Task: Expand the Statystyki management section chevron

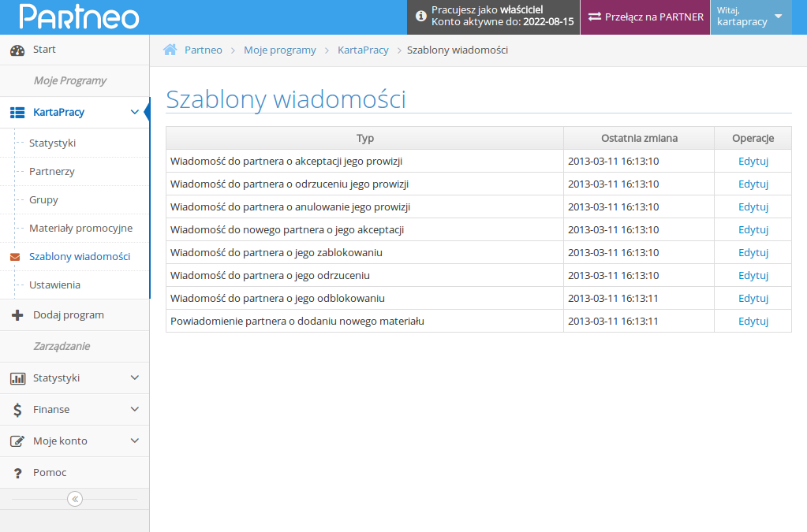Action: [134, 378]
